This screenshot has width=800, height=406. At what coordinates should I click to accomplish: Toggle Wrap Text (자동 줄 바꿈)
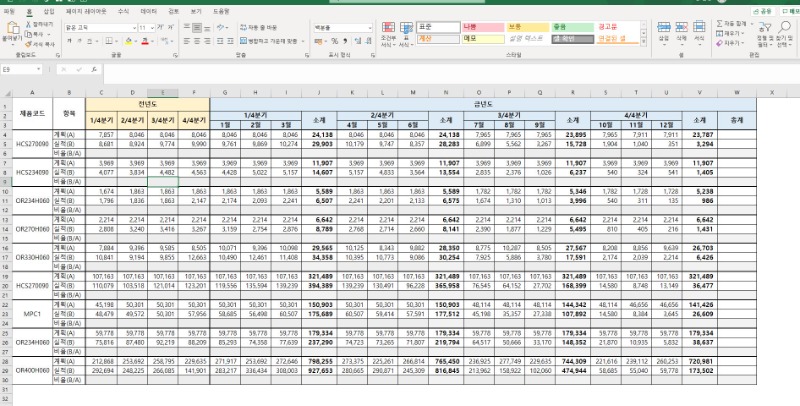point(258,28)
